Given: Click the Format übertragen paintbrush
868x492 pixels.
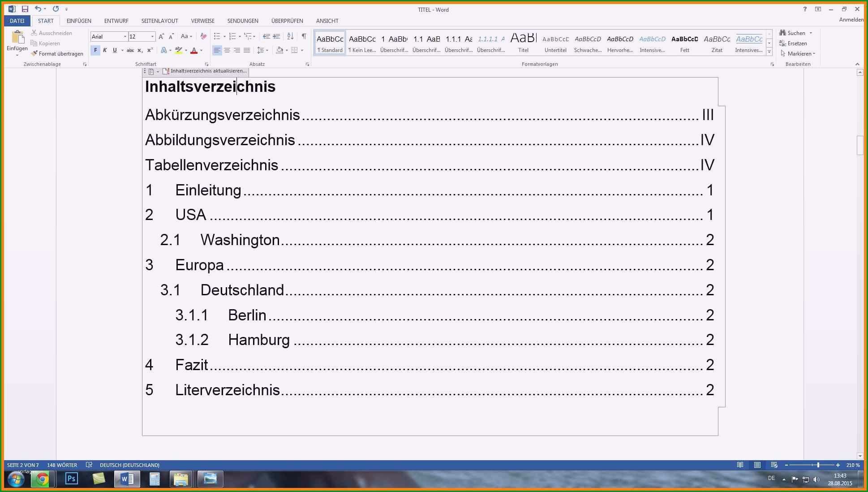Looking at the screenshot, I should coord(34,53).
